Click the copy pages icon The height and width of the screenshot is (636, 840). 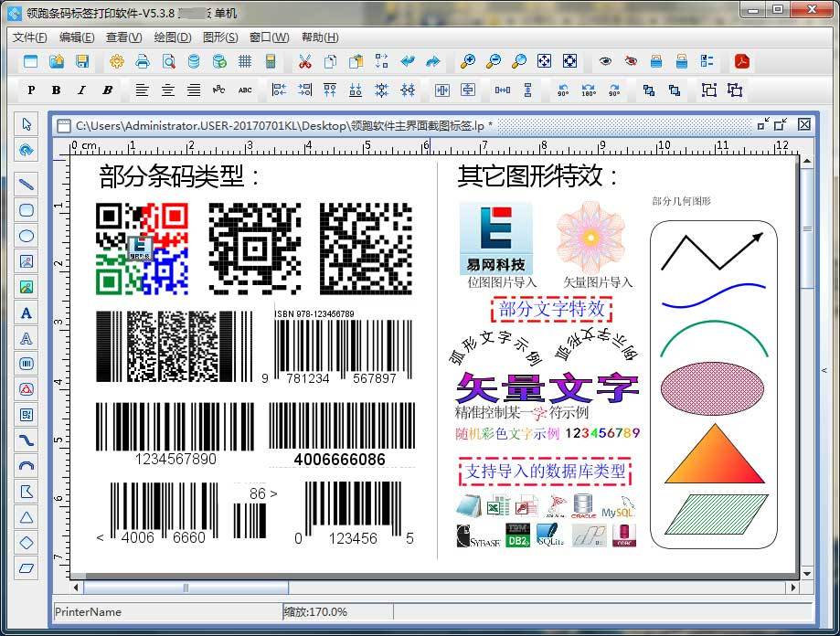[x=331, y=61]
